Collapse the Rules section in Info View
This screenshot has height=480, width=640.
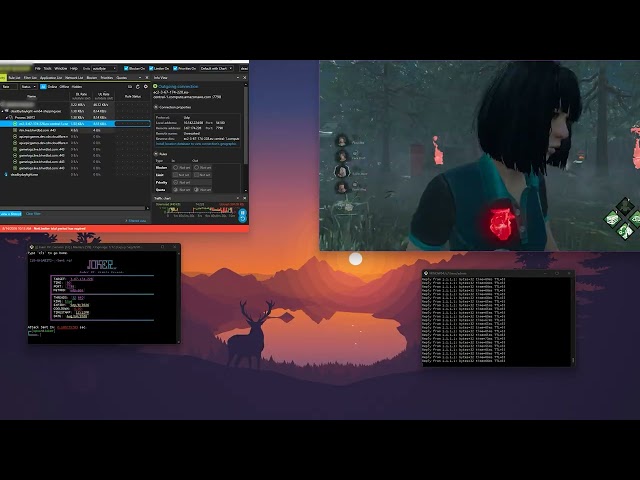(156, 154)
